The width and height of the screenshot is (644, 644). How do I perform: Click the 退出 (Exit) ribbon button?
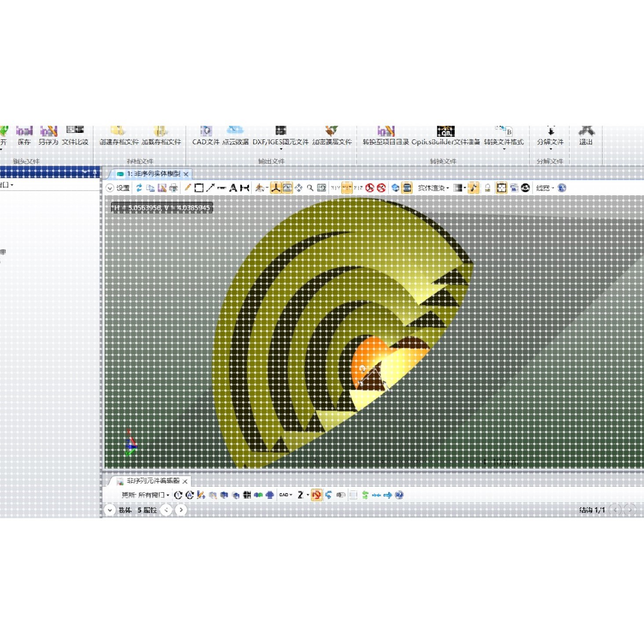586,135
